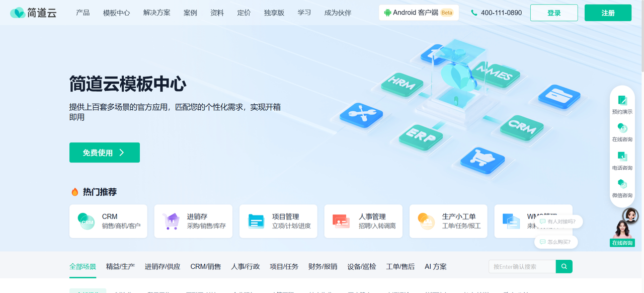Click the phone icon beside 400-111-0890
The width and height of the screenshot is (644, 293).
(x=474, y=13)
